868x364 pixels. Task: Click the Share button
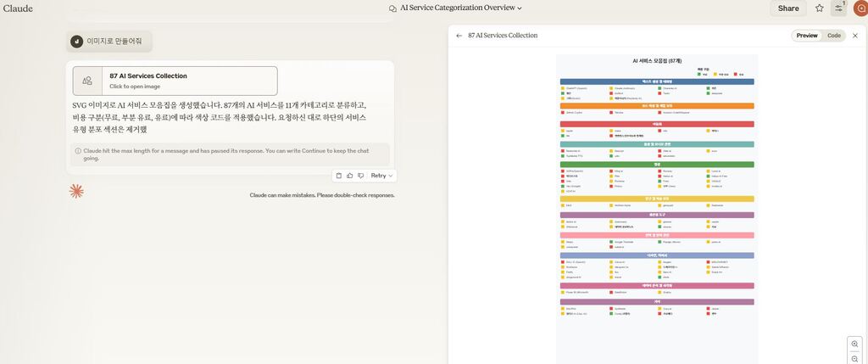pos(787,8)
